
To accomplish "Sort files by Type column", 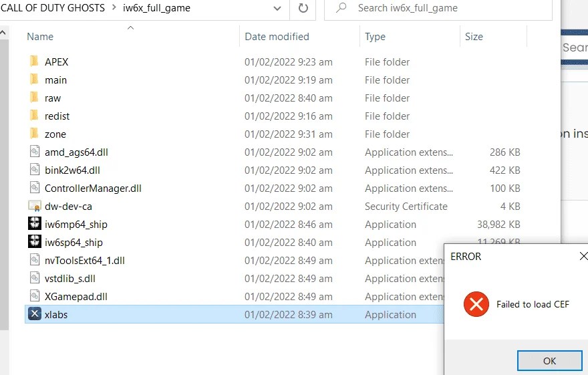I will pos(375,37).
